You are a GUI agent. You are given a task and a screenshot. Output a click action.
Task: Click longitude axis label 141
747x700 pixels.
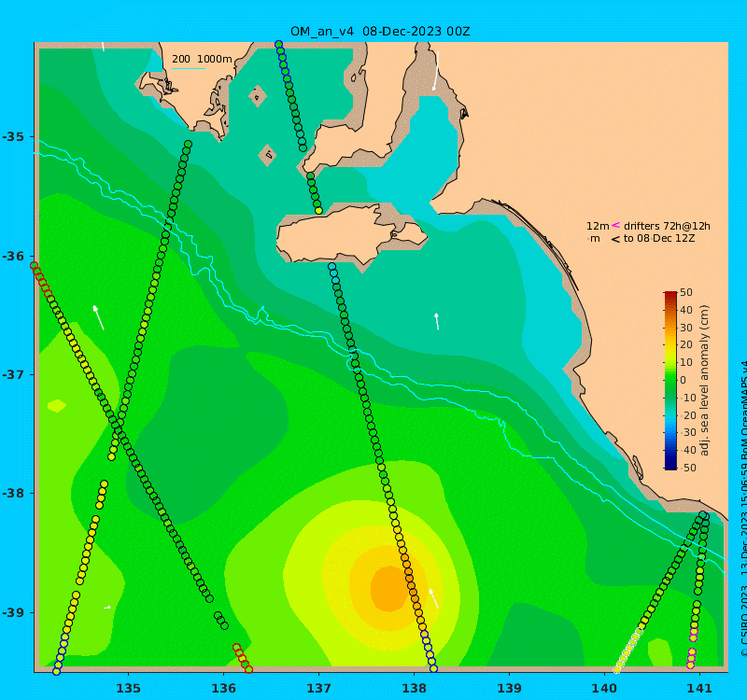699,688
